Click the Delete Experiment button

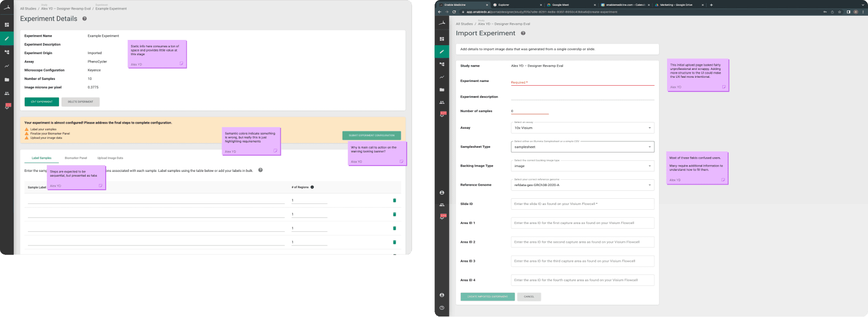(80, 101)
